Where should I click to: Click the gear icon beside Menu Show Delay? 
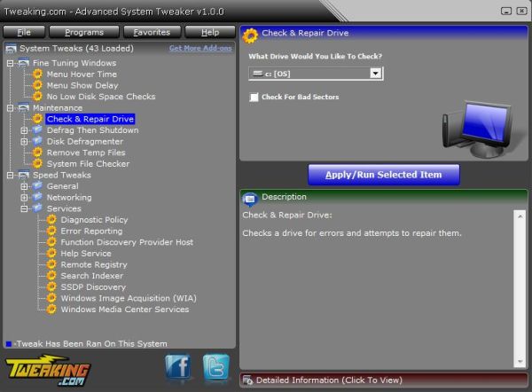click(37, 85)
